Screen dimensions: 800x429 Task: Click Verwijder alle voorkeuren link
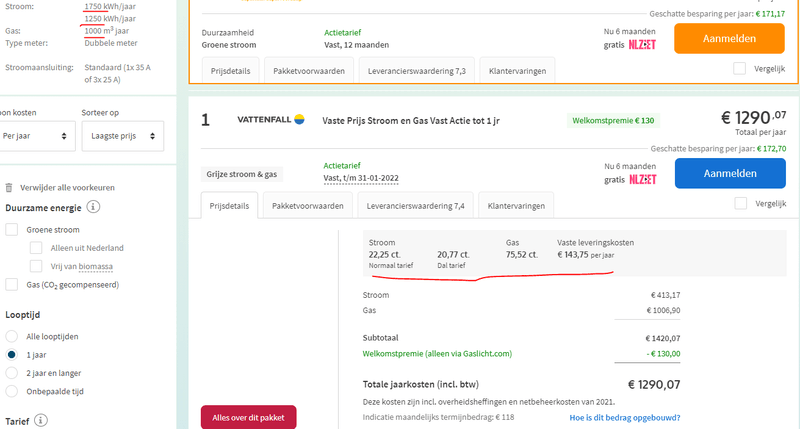pyautogui.click(x=67, y=188)
